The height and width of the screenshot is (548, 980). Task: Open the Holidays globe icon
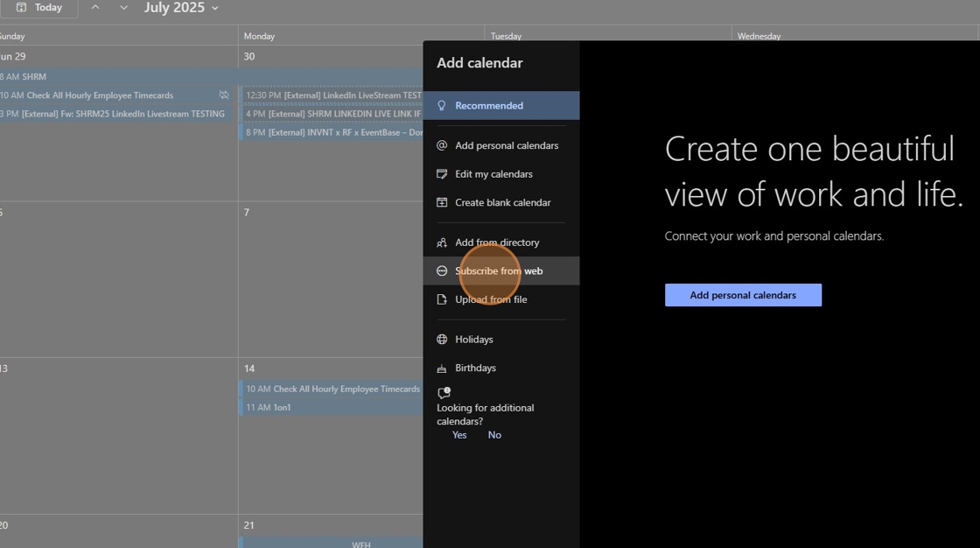pos(442,340)
